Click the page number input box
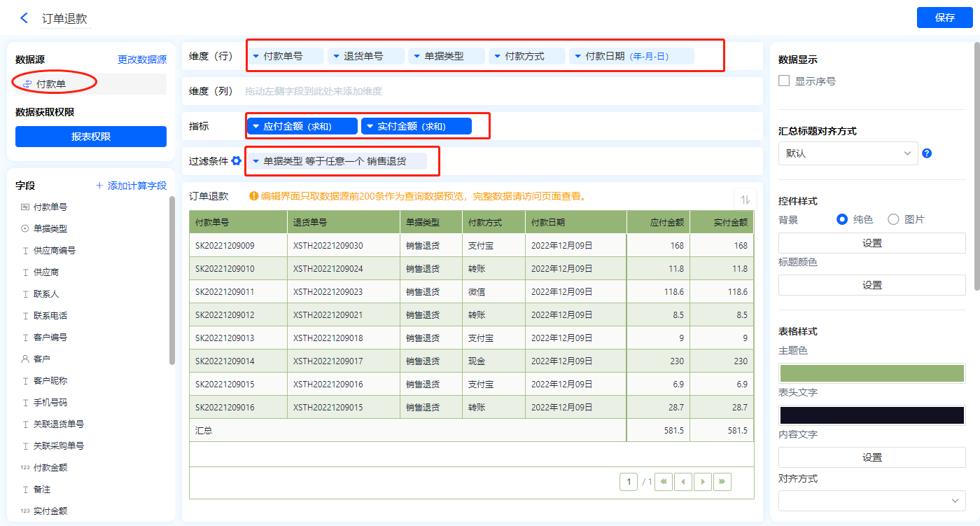This screenshot has height=526, width=980. tap(629, 481)
